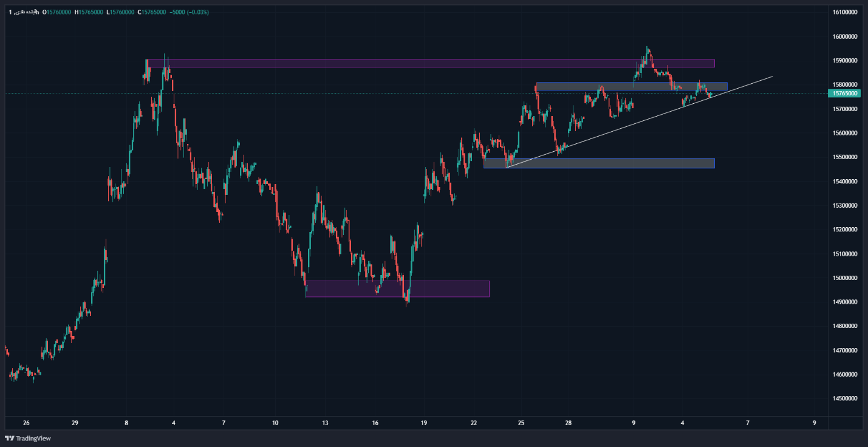Viewport: 868px width, 447px height.
Task: Click the 14500000 label on price axis
Action: click(x=845, y=399)
